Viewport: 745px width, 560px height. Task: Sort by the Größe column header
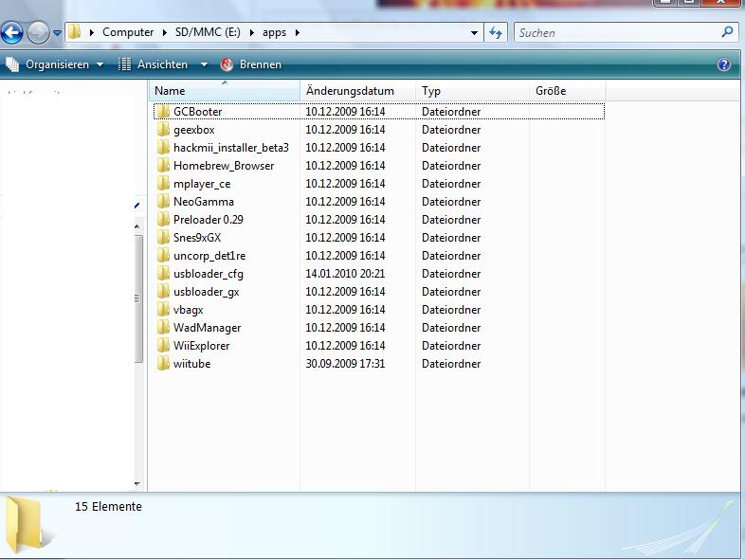568,91
